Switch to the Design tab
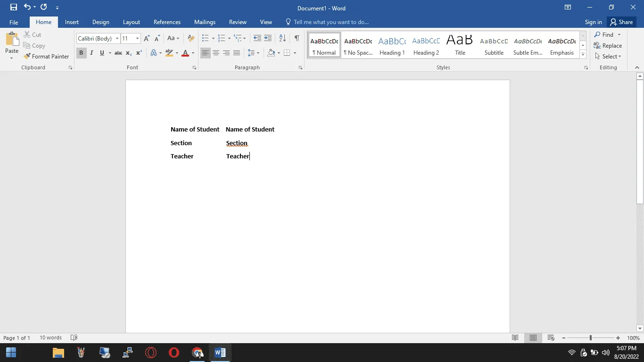Viewport: 644px width, 362px height. pyautogui.click(x=101, y=22)
